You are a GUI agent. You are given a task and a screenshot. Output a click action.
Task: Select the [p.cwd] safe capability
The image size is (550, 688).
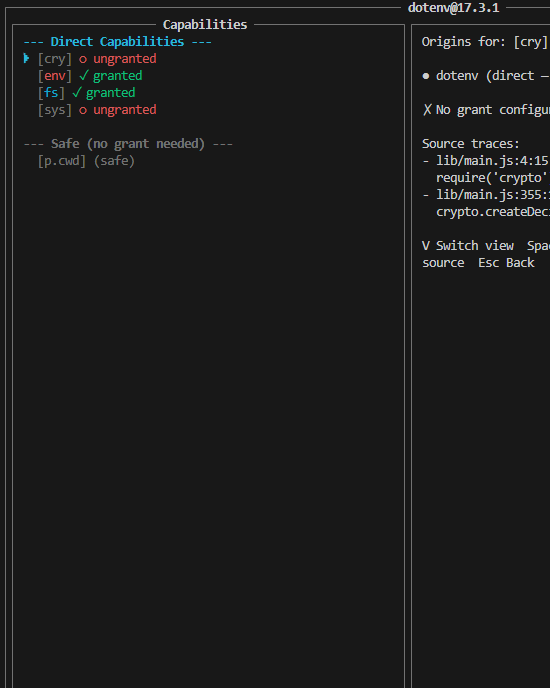click(x=86, y=161)
